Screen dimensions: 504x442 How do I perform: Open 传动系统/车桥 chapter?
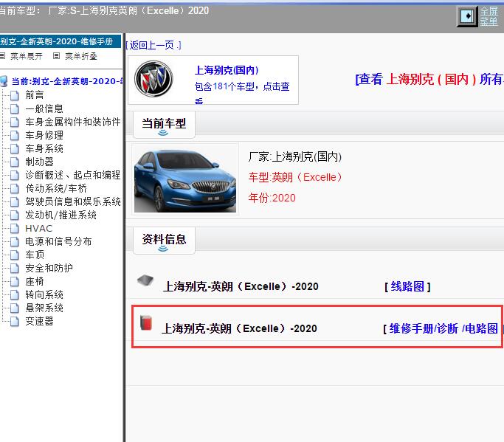[56, 188]
